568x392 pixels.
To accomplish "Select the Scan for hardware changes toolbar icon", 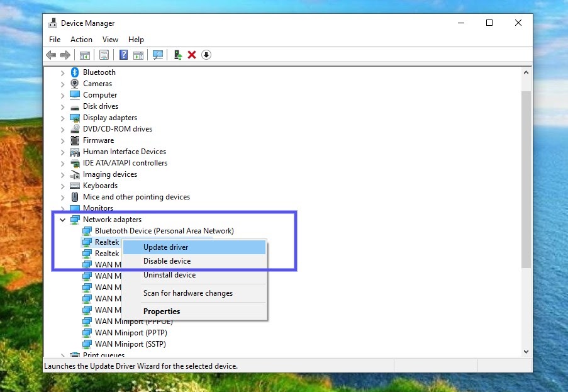I will click(158, 55).
